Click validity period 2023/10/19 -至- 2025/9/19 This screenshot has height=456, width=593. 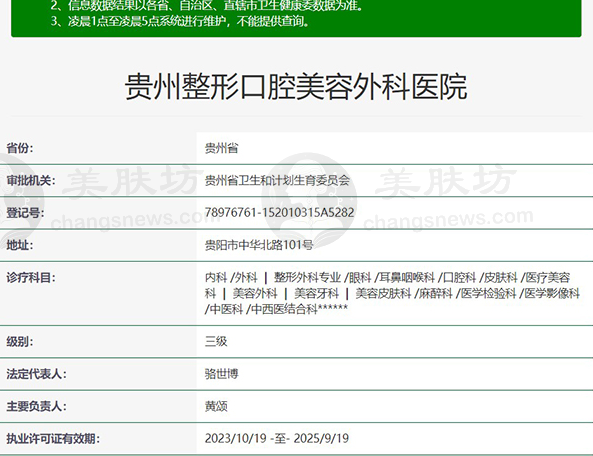277,439
